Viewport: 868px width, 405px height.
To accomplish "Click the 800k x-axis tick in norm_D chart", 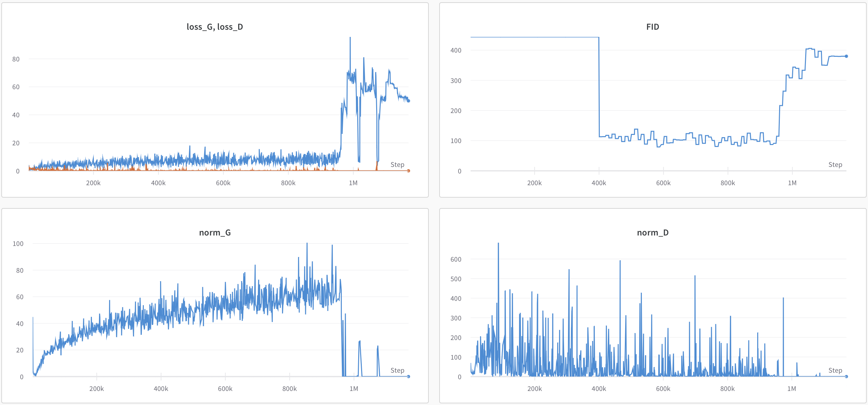I will (727, 388).
